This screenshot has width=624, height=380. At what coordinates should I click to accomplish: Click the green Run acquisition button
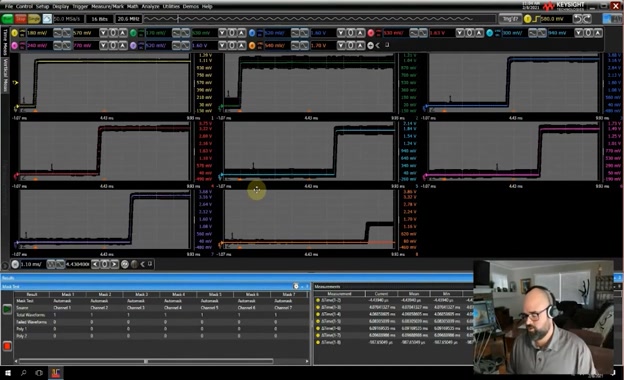pos(7,19)
